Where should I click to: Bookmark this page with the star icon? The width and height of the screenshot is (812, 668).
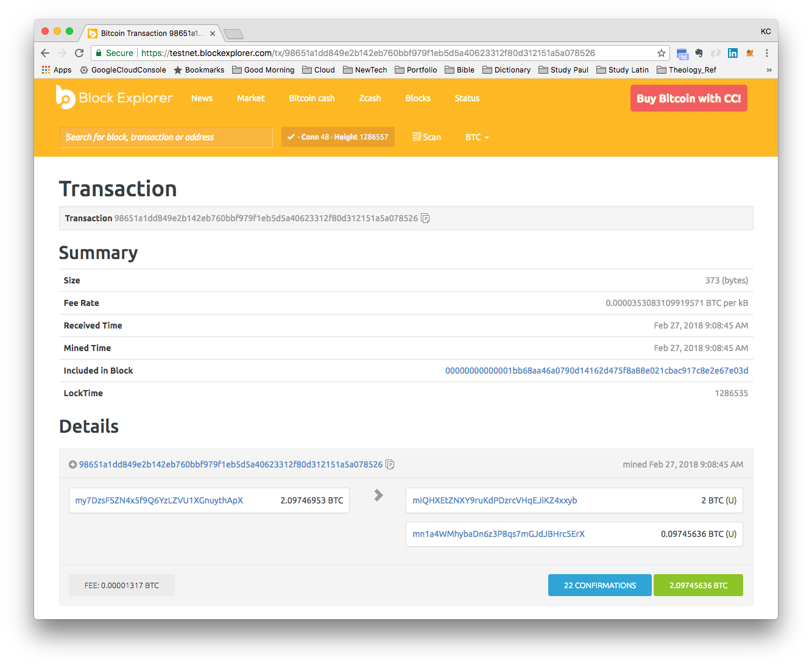661,53
